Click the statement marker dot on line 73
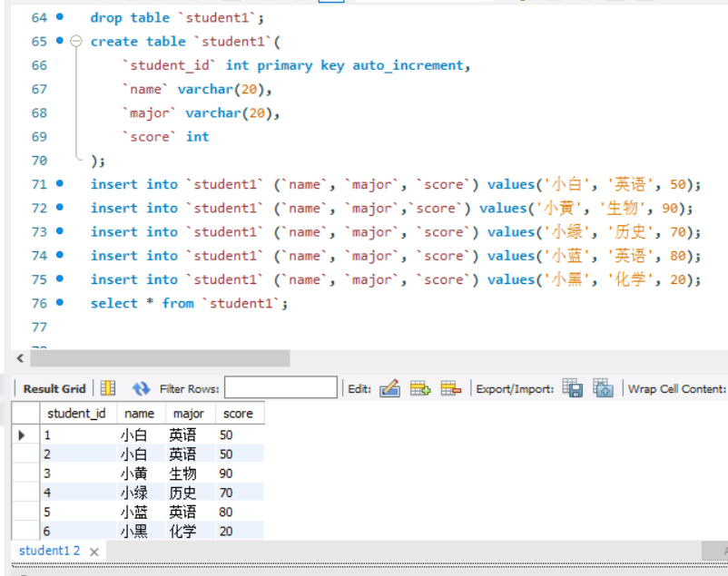The height and width of the screenshot is (576, 728). coord(59,231)
